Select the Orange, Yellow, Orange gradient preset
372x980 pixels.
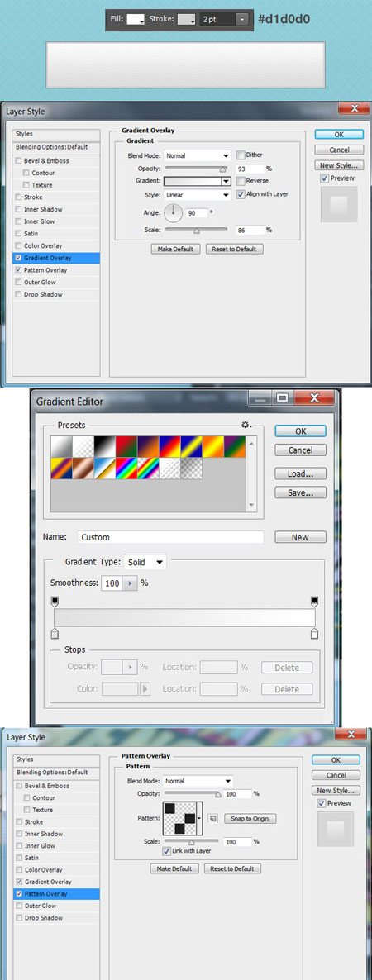coord(212,447)
